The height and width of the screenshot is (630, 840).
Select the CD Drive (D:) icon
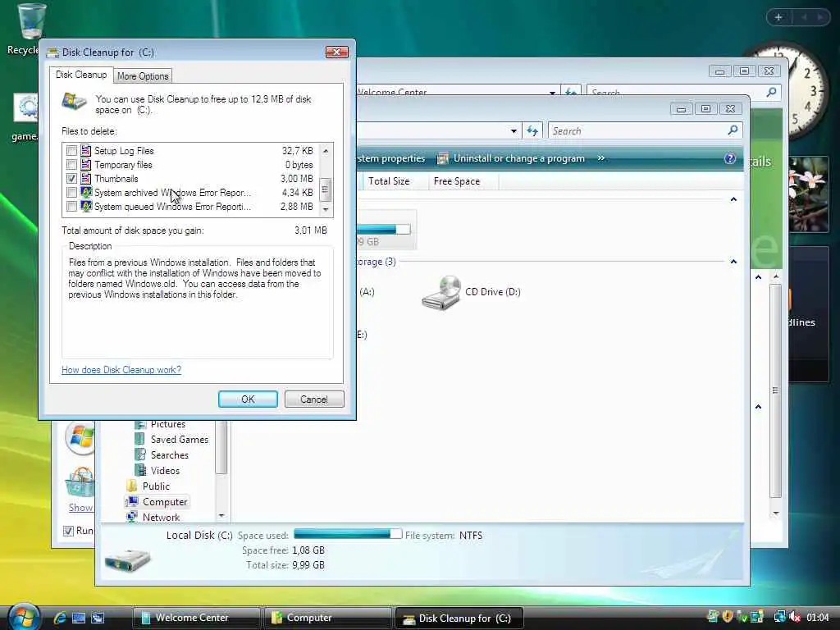[441, 293]
